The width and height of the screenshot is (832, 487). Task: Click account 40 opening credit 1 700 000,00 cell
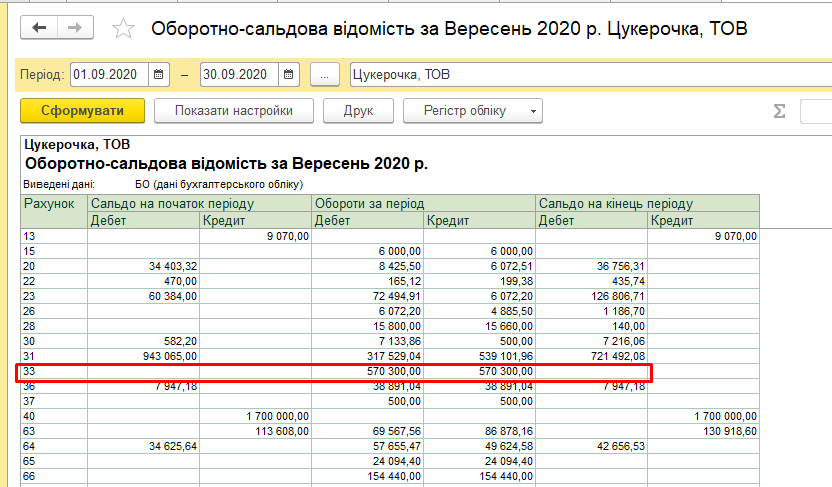(255, 414)
